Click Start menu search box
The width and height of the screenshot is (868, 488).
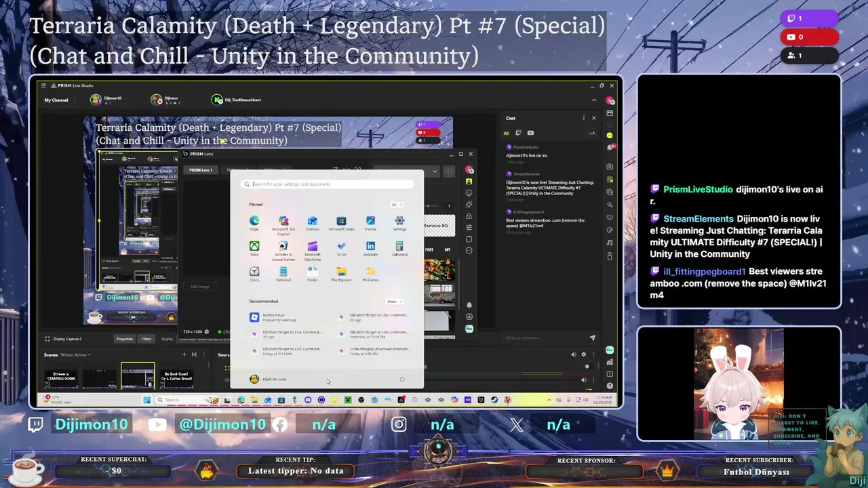click(x=328, y=184)
